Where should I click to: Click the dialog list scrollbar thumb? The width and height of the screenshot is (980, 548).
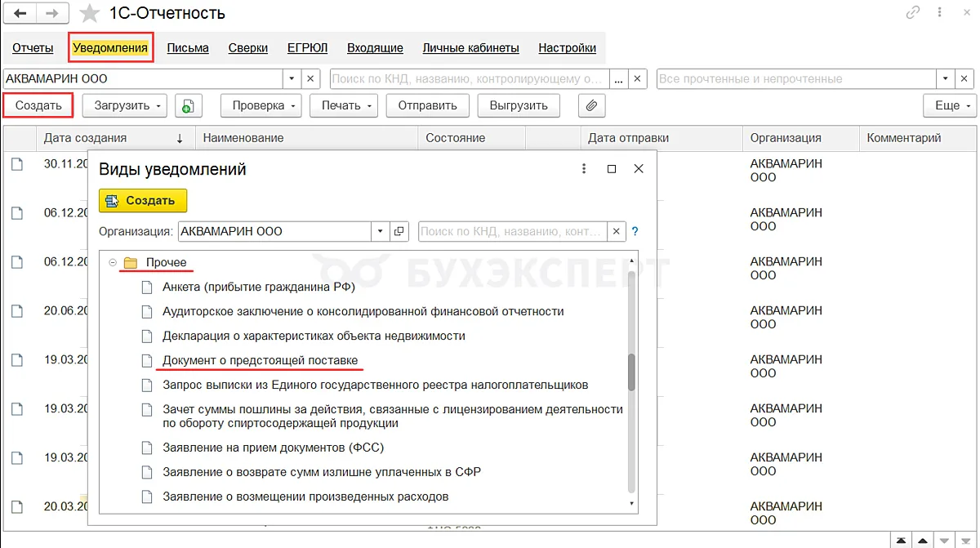coord(631,372)
